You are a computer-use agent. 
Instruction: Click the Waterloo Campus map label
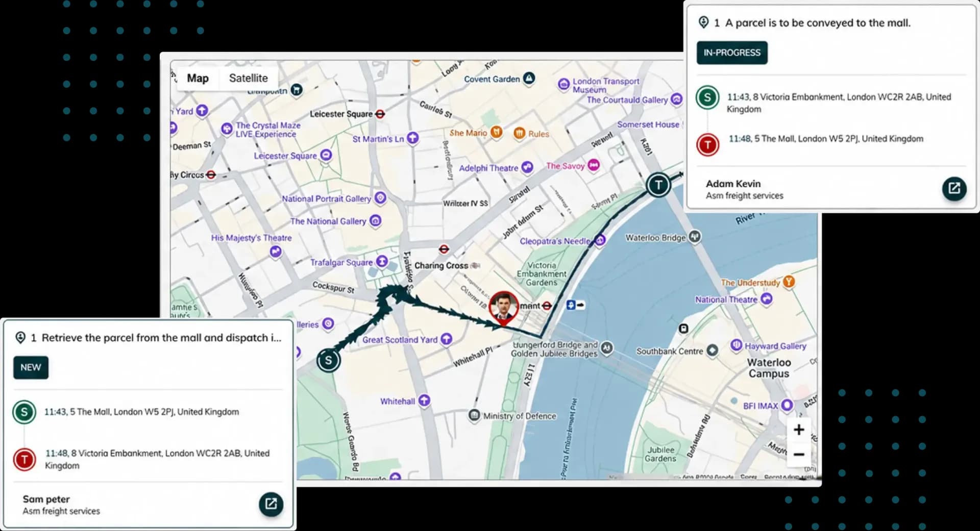[x=769, y=368]
